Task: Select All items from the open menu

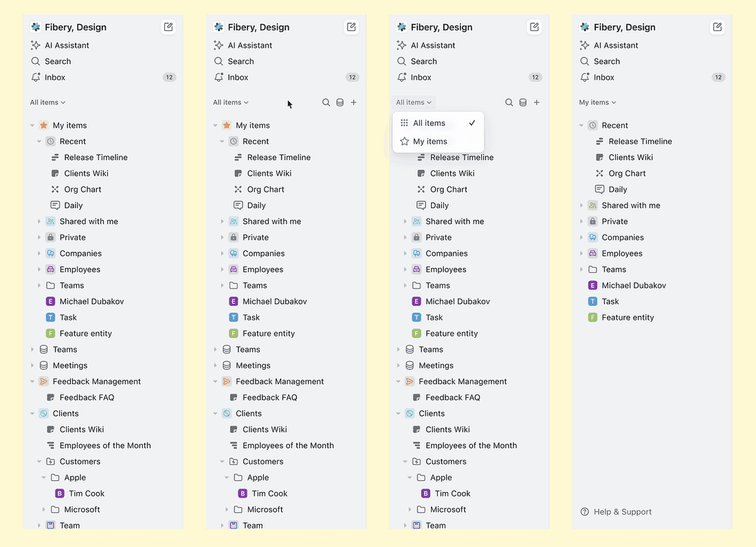Action: click(429, 123)
